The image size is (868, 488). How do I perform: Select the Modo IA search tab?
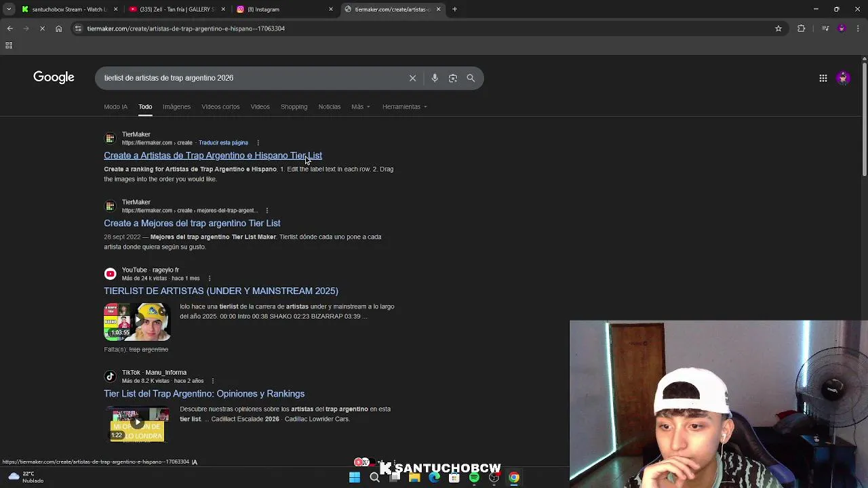(x=115, y=106)
